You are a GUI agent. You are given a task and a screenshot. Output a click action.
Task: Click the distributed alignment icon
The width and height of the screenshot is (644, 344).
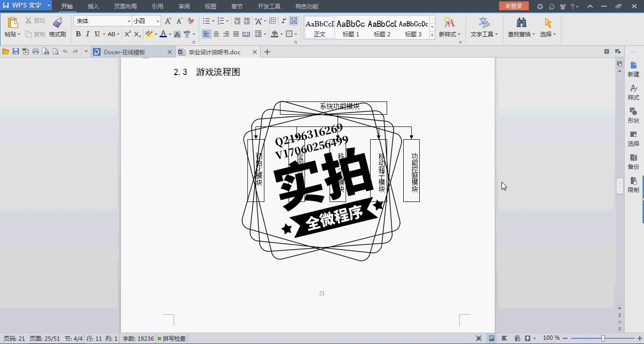coord(246,34)
